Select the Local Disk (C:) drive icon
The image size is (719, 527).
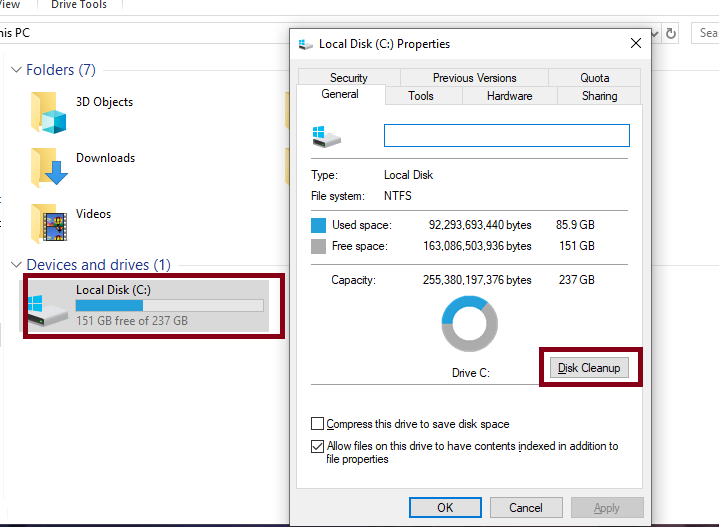click(48, 310)
